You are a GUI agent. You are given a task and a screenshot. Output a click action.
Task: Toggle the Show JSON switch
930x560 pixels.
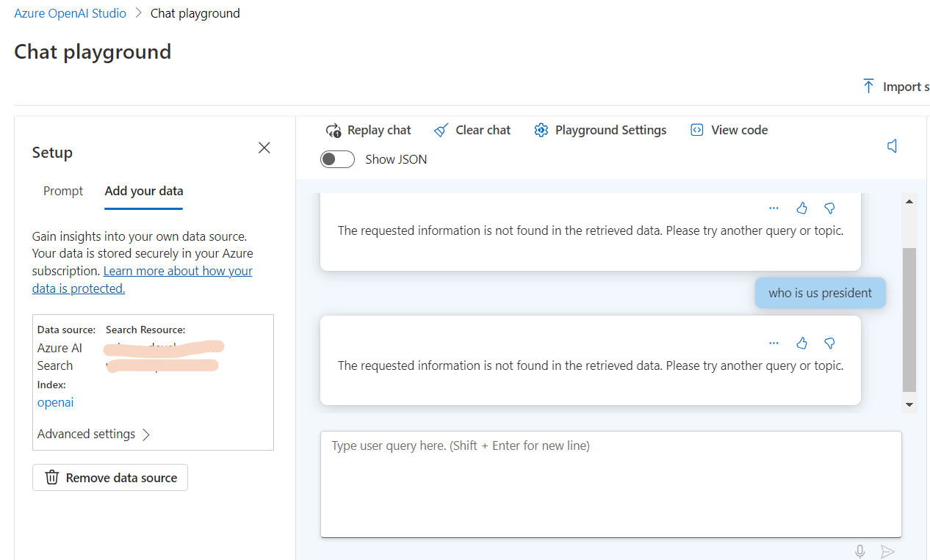(337, 159)
